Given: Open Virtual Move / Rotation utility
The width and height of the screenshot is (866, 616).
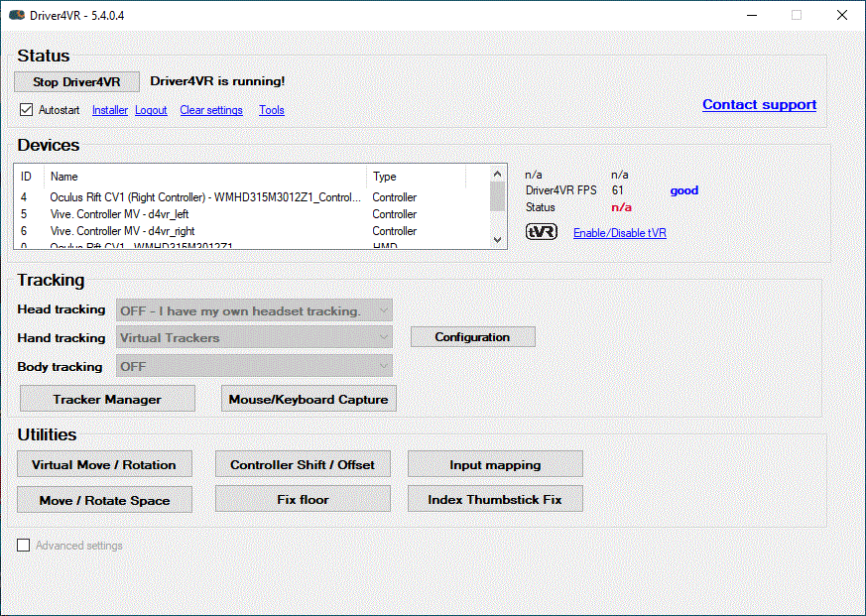Looking at the screenshot, I should [x=104, y=464].
